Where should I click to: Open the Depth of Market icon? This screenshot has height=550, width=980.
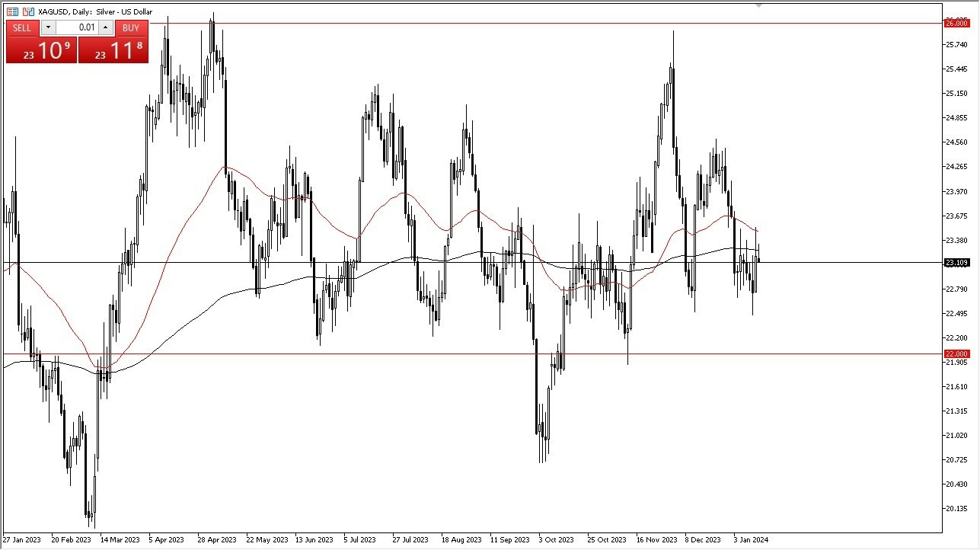(12, 11)
